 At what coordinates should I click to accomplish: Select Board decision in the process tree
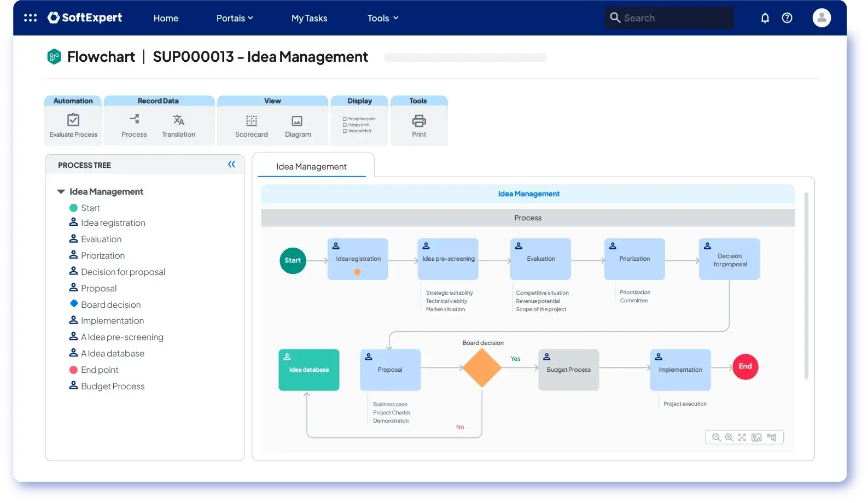click(x=110, y=305)
